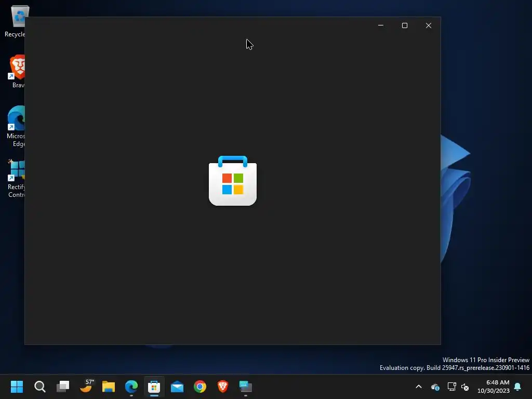Maximize the Microsoft Store window
Viewport: 532px width, 399px height.
[404, 25]
